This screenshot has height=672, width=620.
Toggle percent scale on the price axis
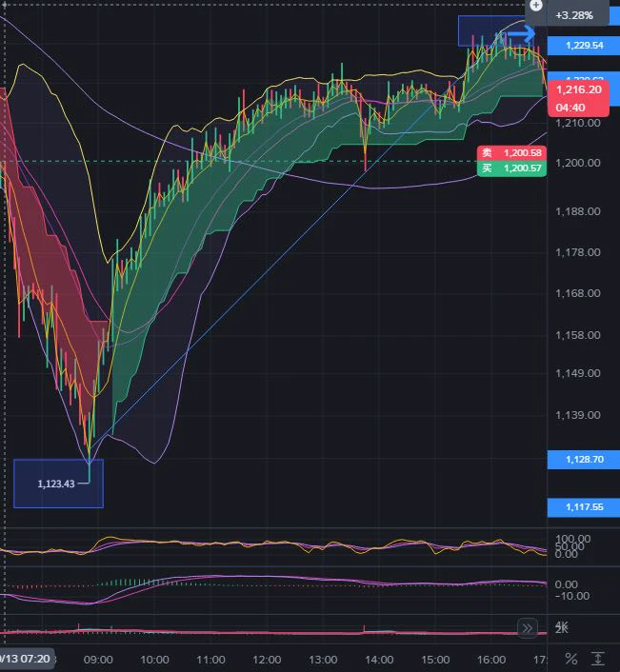pos(571,659)
